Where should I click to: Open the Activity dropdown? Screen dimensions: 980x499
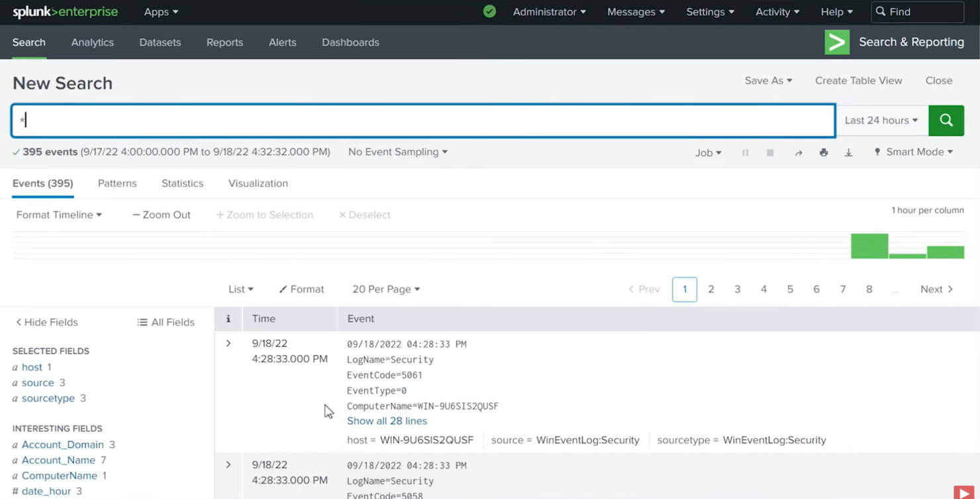click(777, 12)
